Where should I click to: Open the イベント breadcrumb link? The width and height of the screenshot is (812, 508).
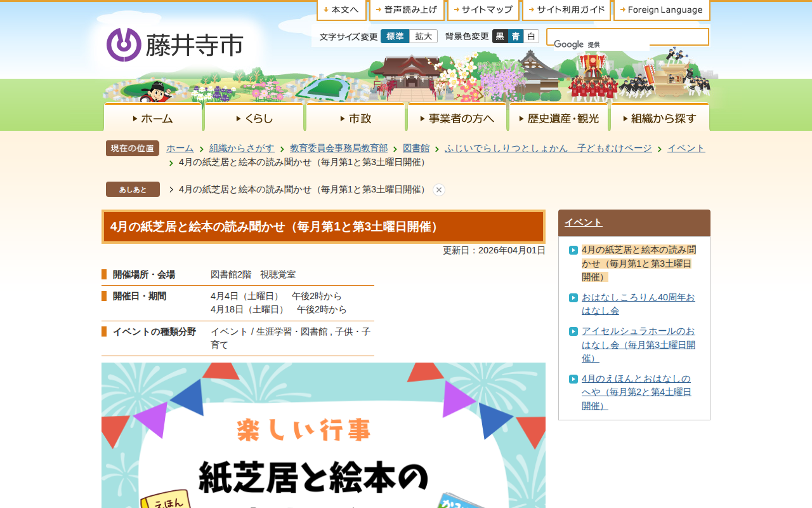tap(686, 148)
